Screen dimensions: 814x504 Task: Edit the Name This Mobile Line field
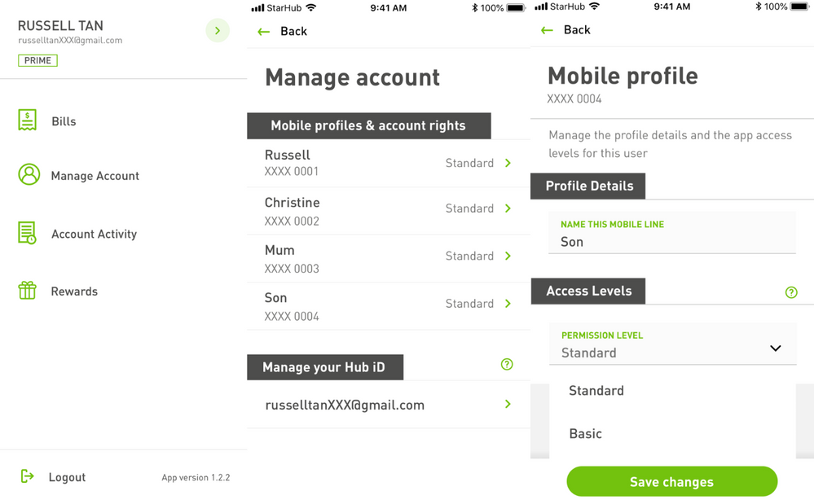coord(672,233)
